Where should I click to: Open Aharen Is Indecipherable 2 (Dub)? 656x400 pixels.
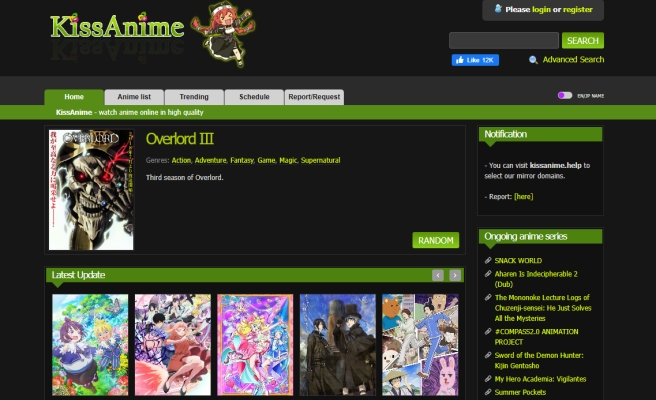[536, 279]
